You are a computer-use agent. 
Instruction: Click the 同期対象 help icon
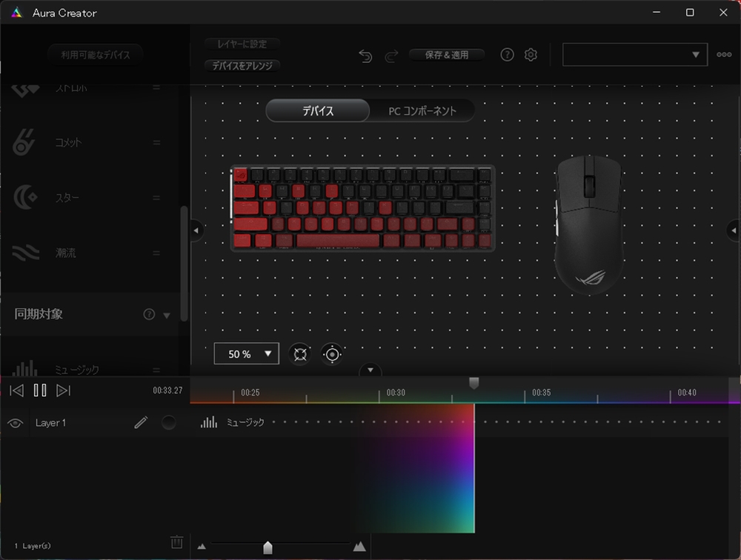(149, 314)
